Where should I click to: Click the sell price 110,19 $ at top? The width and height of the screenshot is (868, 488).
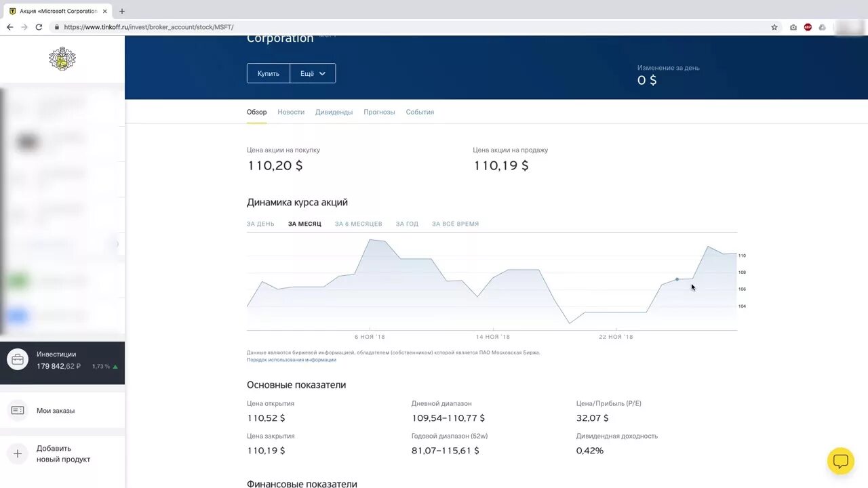point(500,165)
